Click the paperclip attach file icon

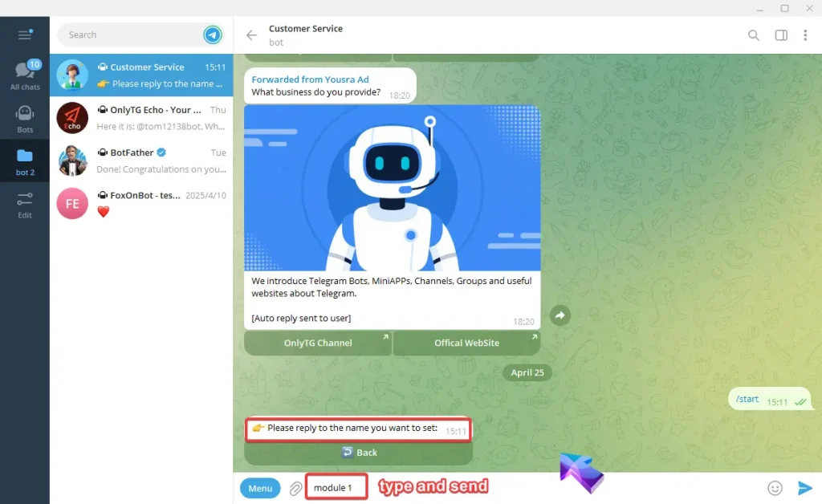[295, 488]
